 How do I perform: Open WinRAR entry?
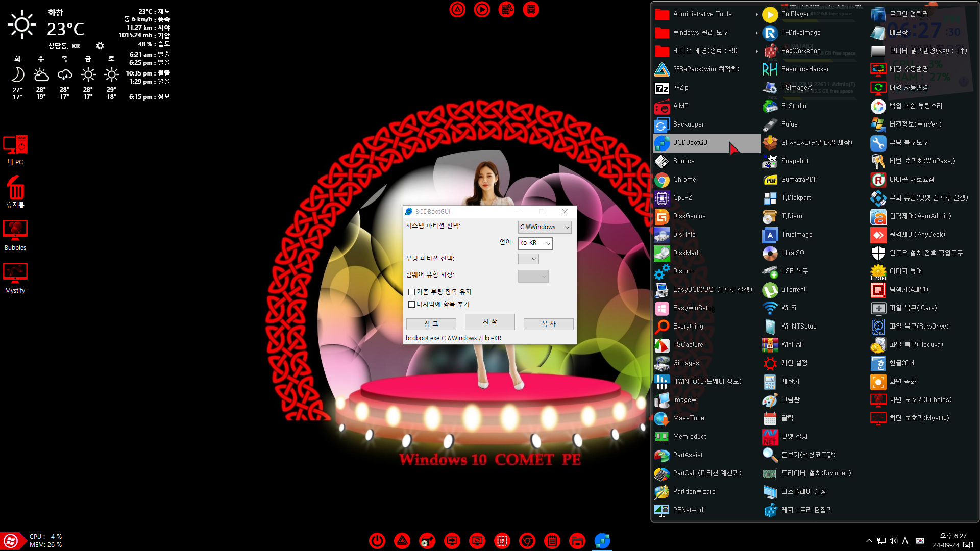point(815,345)
